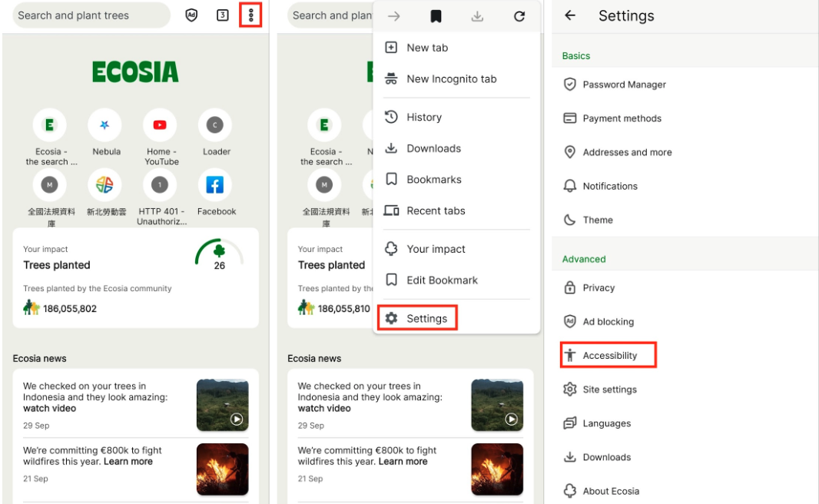Click 'Learn more' wildfire link on the left screen
The height and width of the screenshot is (504, 819).
[128, 462]
